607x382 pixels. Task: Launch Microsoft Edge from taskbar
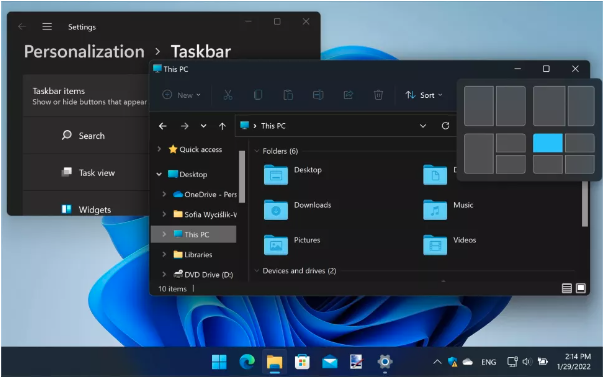click(x=247, y=362)
